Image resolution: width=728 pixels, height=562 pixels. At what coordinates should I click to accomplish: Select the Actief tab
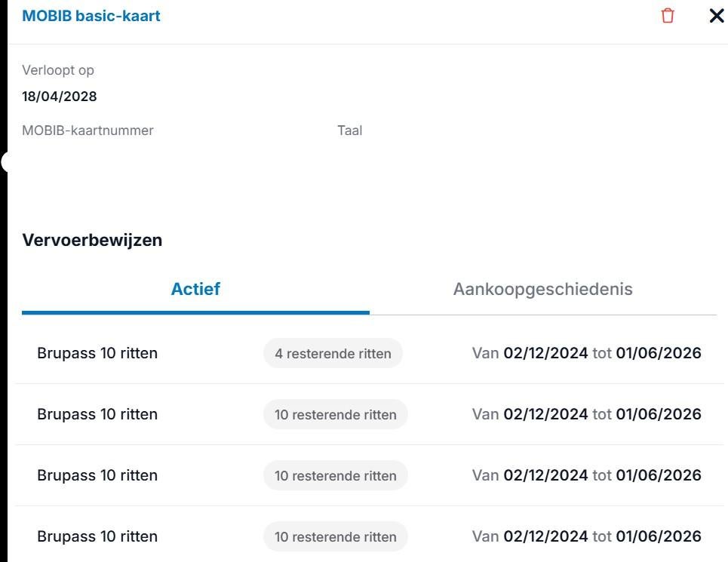pyautogui.click(x=195, y=289)
